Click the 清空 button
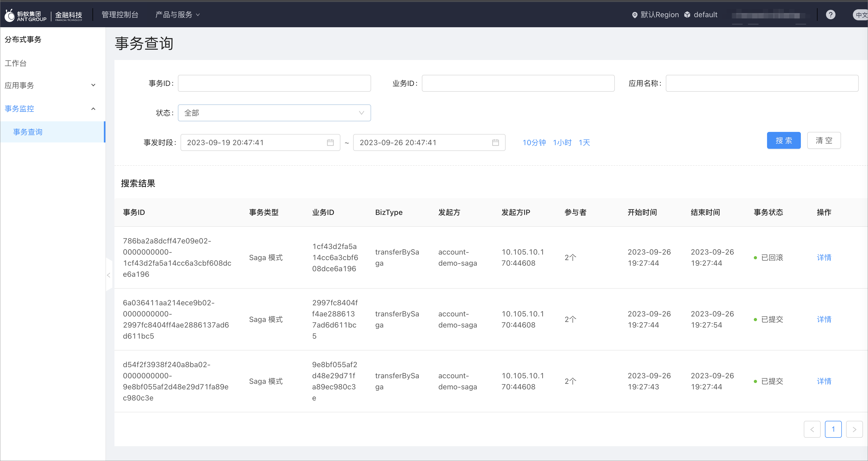Screen dimensions: 868x461 824,141
